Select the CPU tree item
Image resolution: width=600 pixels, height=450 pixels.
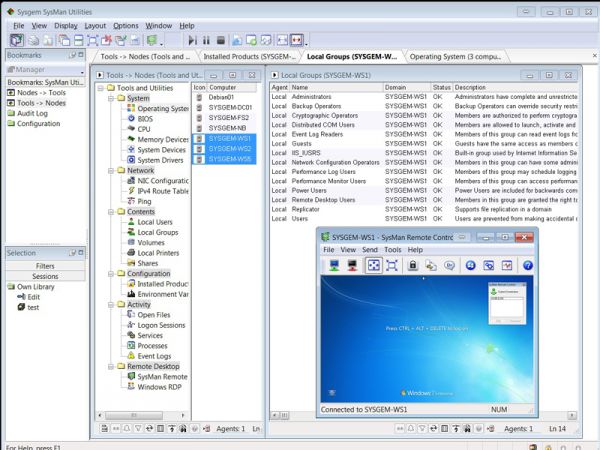click(144, 129)
